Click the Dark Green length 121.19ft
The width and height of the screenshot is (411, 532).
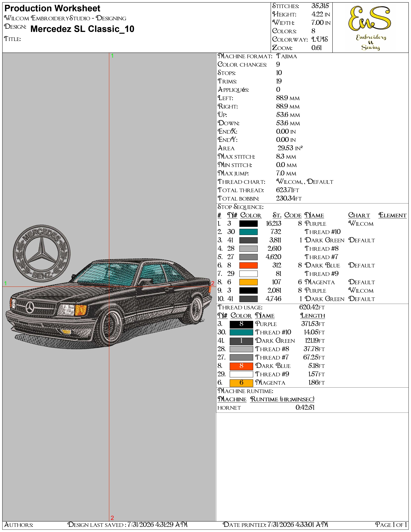click(315, 341)
